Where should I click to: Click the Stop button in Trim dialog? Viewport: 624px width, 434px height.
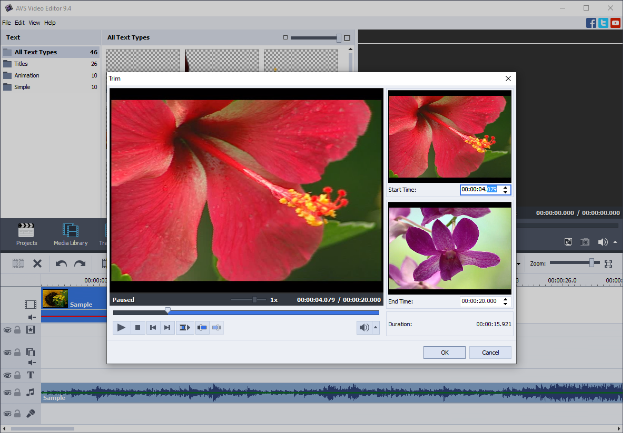click(x=137, y=327)
